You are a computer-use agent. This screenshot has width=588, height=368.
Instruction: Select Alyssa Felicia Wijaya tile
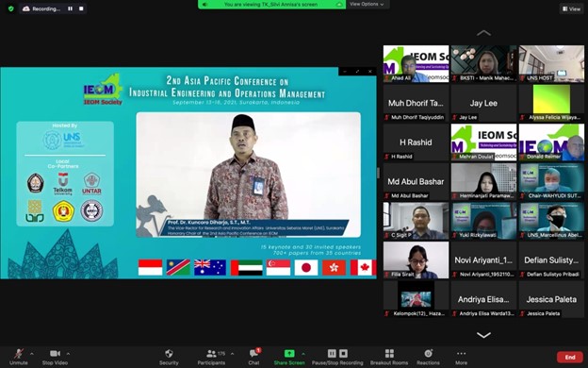tap(551, 103)
